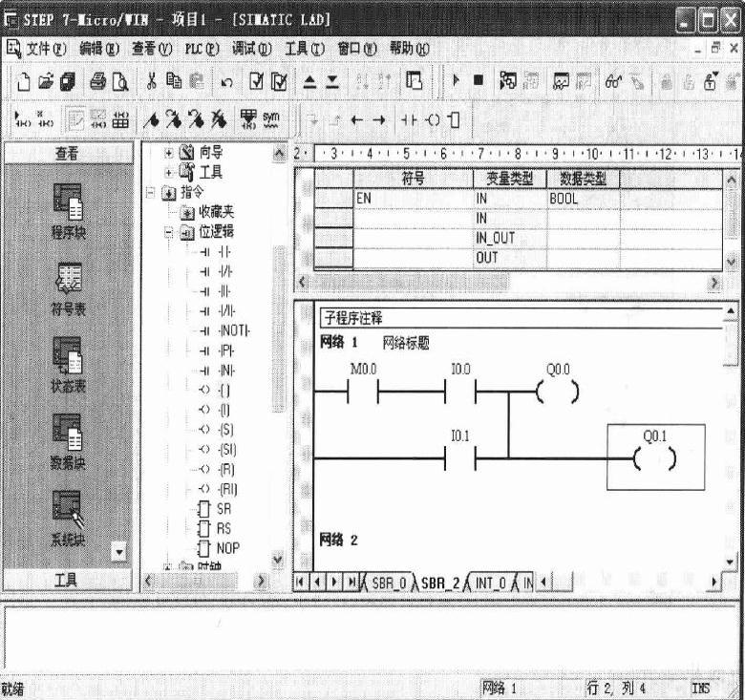This screenshot has width=745, height=700.
Task: Go to first tab arrow button
Action: 300,582
